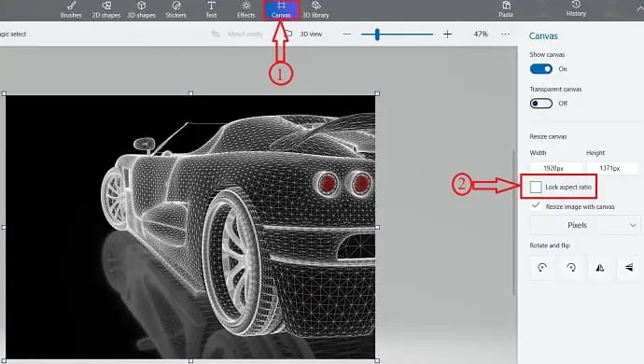The height and width of the screenshot is (364, 644).
Task: Enable Transparent canvas toggle
Action: 541,104
